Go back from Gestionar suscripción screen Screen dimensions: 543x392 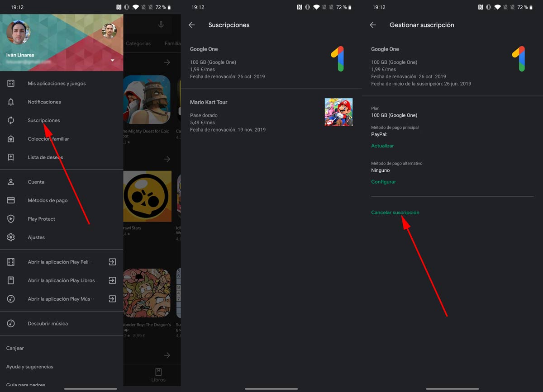[373, 25]
